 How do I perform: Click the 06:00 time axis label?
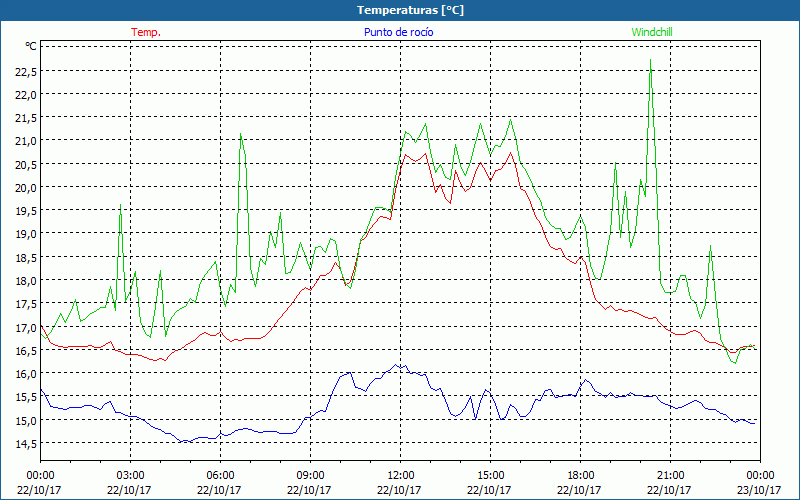pyautogui.click(x=220, y=476)
